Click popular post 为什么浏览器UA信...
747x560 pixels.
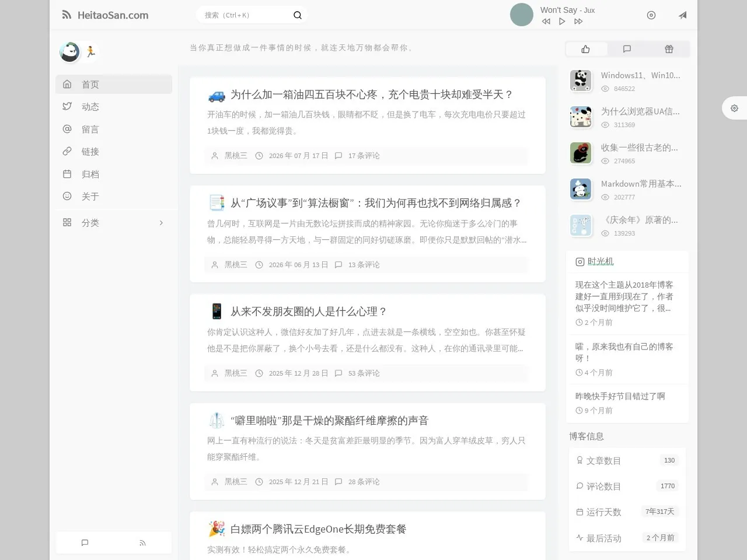pyautogui.click(x=640, y=111)
